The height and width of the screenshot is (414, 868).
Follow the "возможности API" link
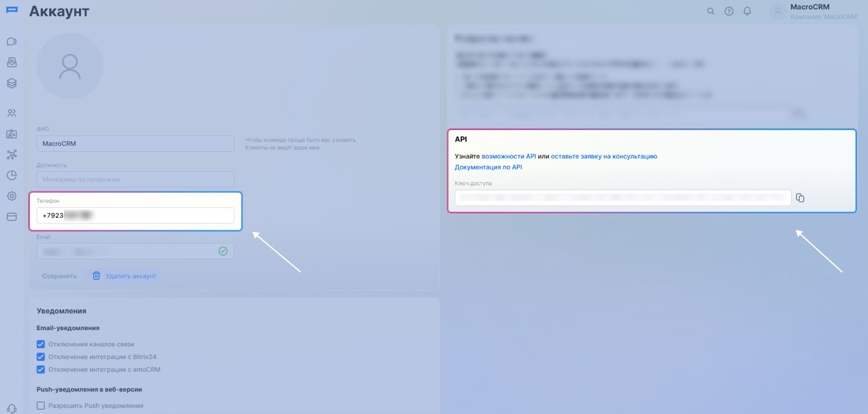point(508,156)
